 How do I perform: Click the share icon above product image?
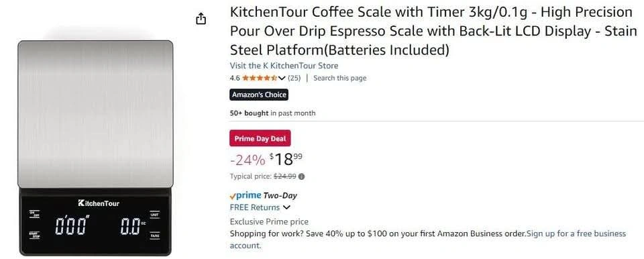(x=201, y=19)
